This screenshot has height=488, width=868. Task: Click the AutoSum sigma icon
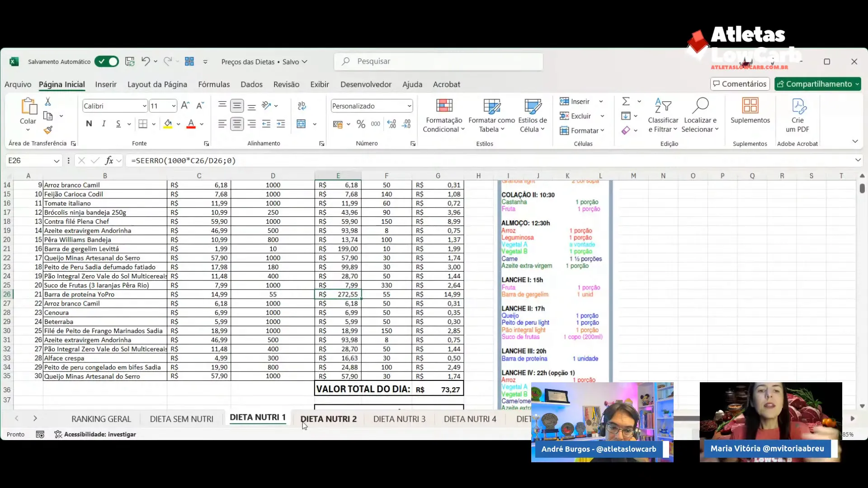(626, 101)
